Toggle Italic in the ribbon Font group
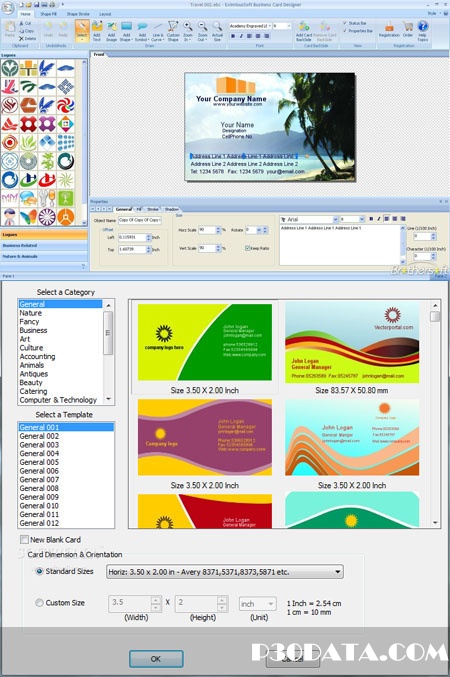This screenshot has height=677, width=450. pyautogui.click(x=241, y=36)
